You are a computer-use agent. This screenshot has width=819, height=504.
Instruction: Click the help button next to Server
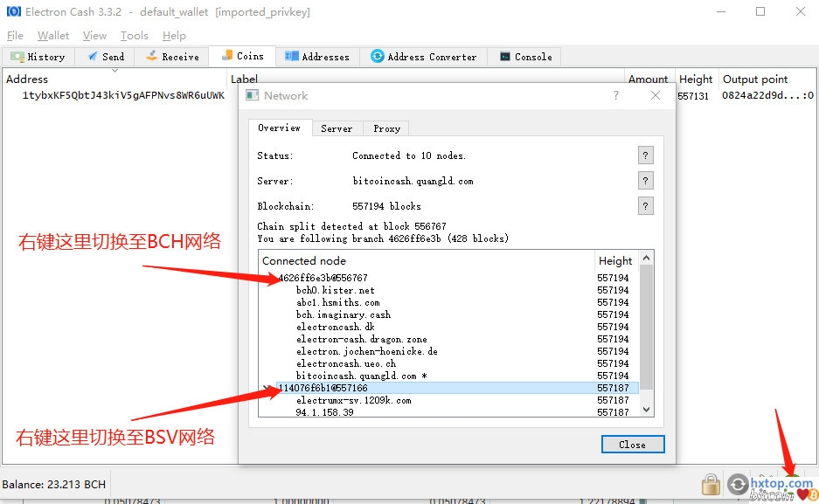[x=646, y=181]
